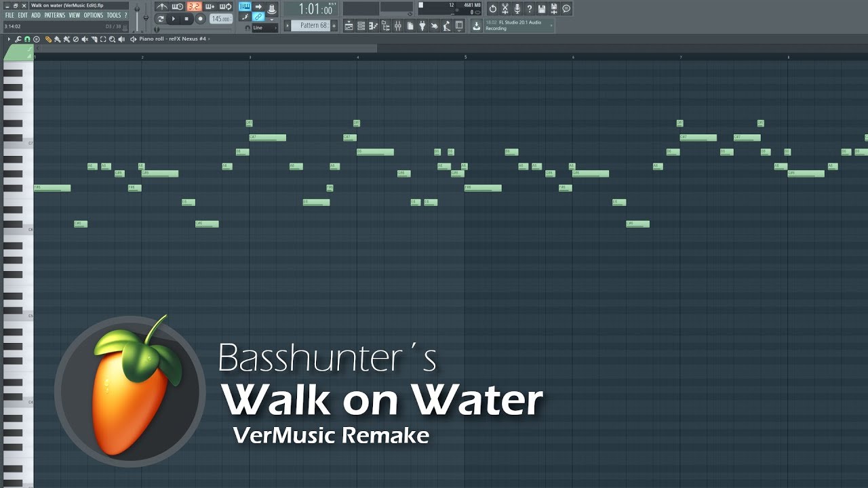Viewport: 868px width, 488px height.
Task: Adjust the main pitch slider
Action: point(146,17)
